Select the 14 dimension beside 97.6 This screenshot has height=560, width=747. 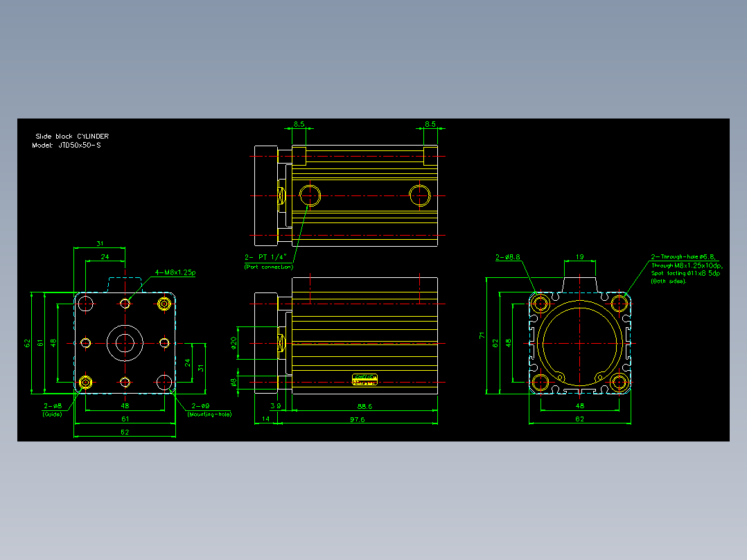(x=266, y=419)
